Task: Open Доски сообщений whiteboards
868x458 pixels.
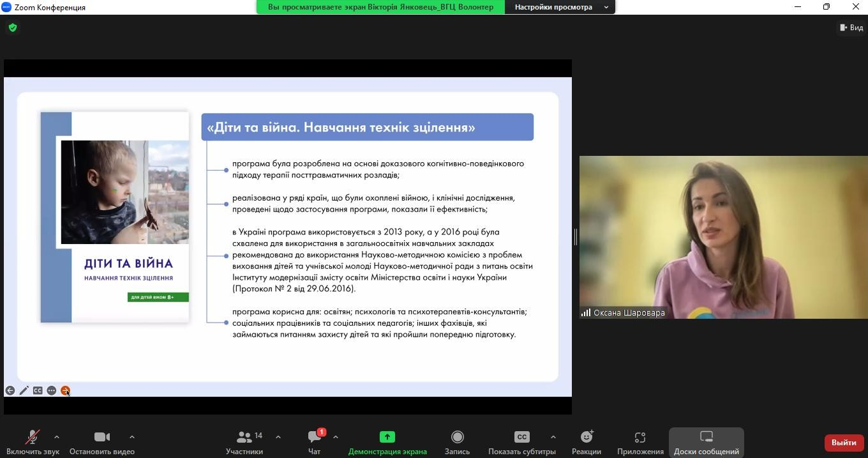Action: (706, 442)
